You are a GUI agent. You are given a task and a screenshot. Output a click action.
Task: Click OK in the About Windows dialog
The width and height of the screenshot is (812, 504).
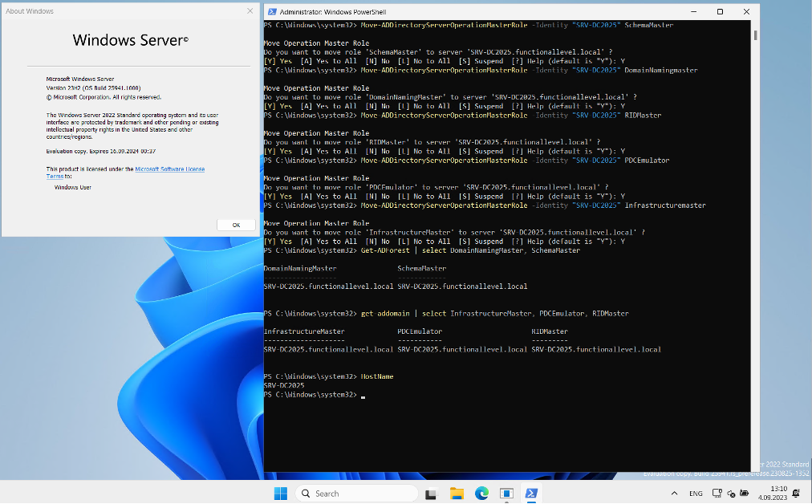pyautogui.click(x=235, y=225)
